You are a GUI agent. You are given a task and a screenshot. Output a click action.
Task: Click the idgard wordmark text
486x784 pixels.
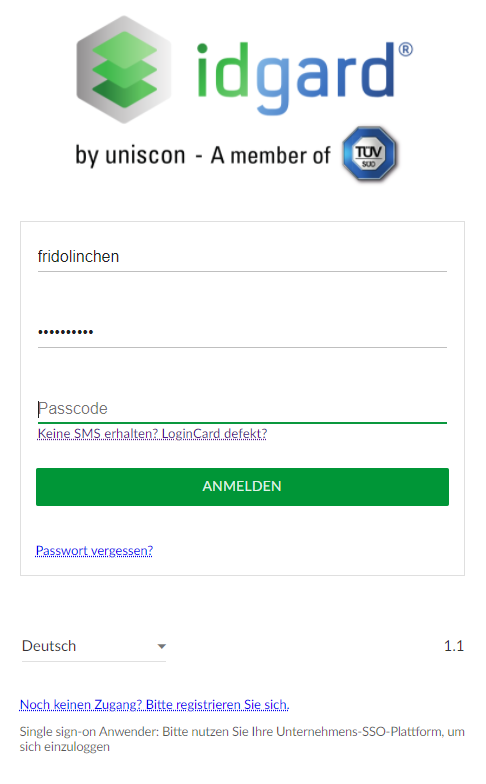click(x=296, y=75)
